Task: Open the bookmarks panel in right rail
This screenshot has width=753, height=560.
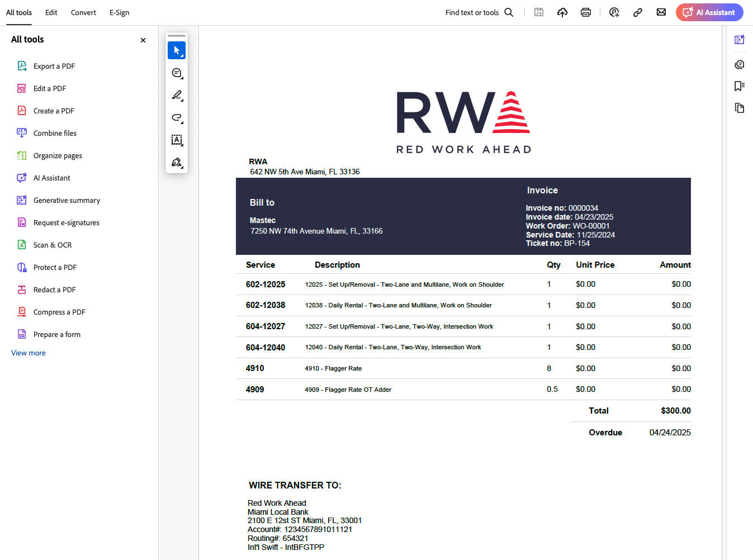Action: [x=739, y=86]
